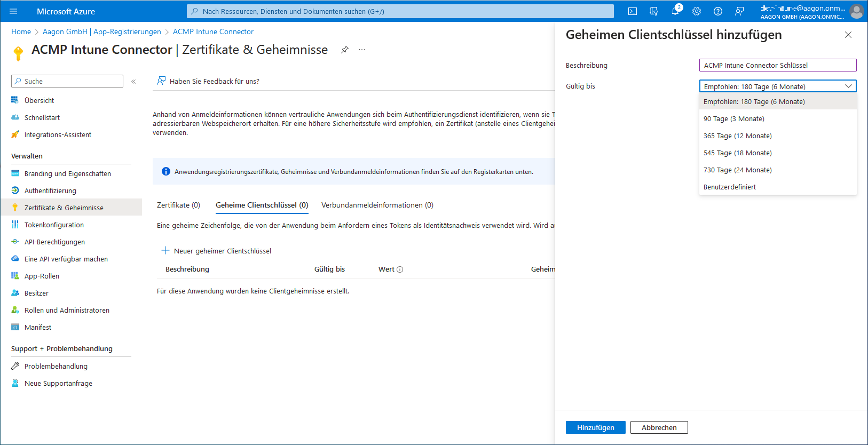Click the help question mark icon

(718, 11)
